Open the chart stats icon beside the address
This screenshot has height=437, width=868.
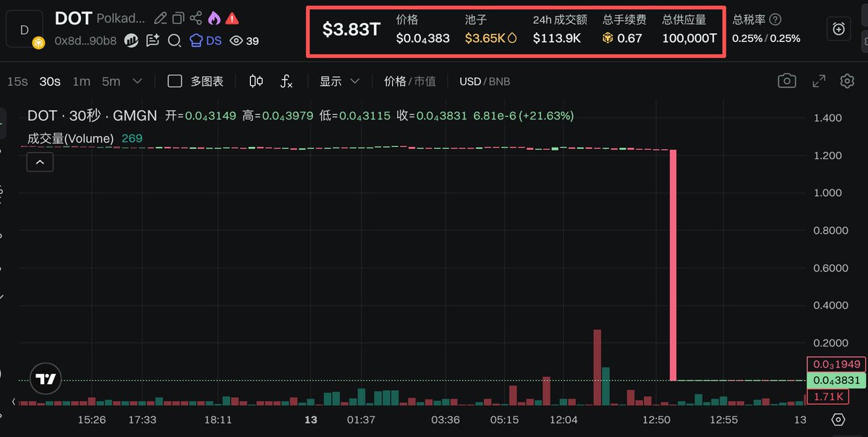pos(131,41)
